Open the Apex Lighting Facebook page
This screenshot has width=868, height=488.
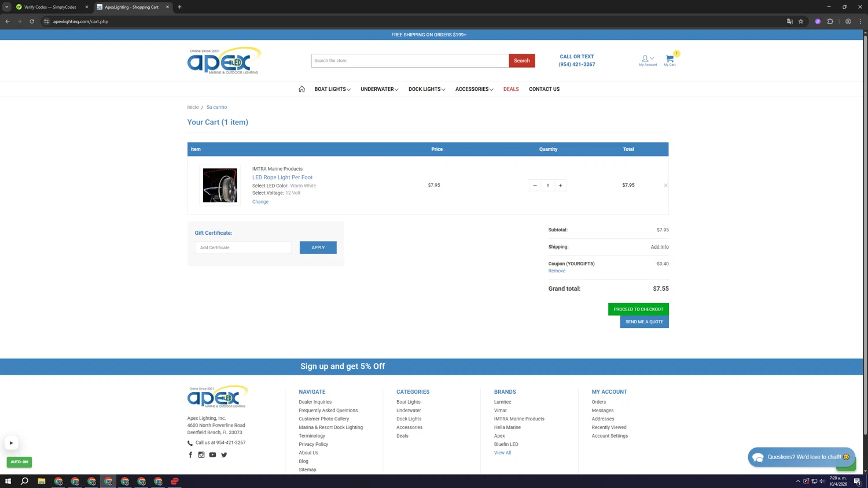point(190,455)
